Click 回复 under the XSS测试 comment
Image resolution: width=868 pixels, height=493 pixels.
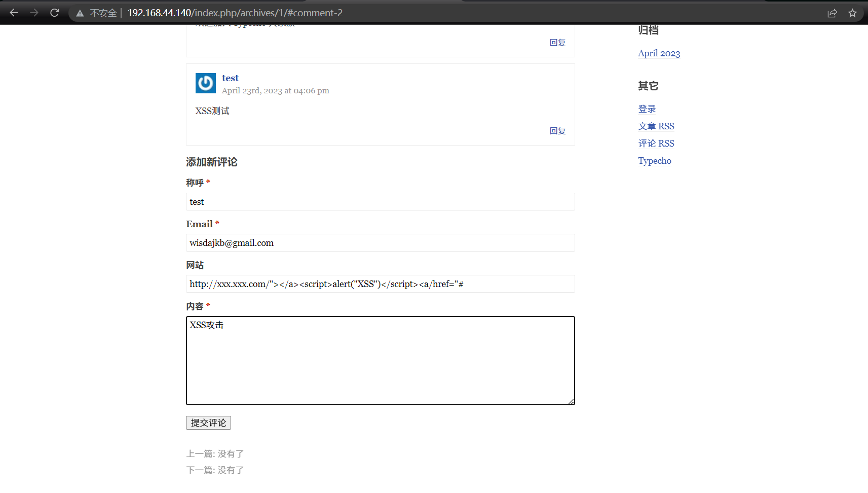click(557, 131)
